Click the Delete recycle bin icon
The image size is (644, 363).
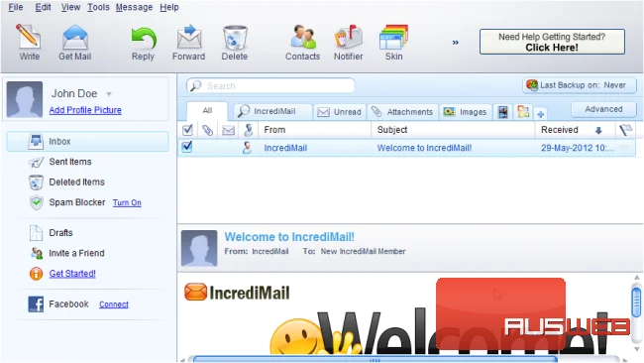pyautogui.click(x=235, y=38)
